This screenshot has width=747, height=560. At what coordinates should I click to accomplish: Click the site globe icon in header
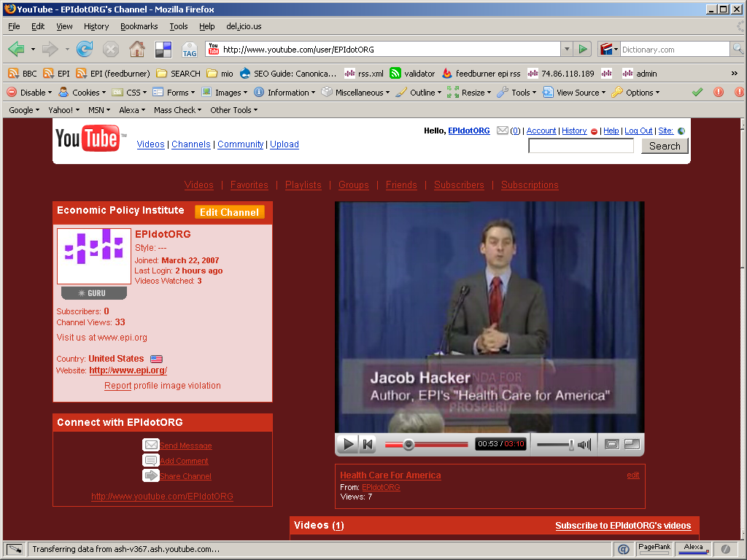(681, 131)
